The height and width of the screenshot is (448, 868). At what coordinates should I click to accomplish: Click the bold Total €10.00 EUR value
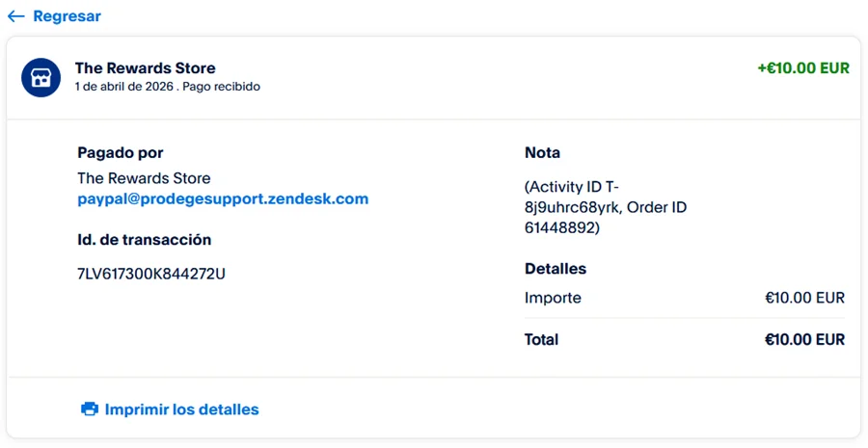click(804, 339)
